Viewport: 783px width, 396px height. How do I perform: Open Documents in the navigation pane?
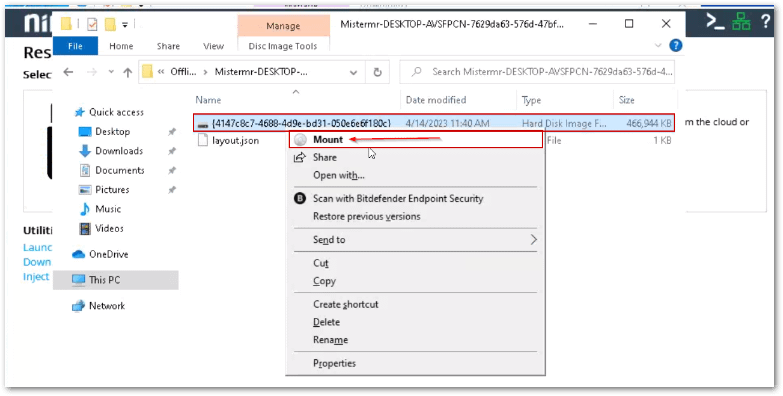[x=119, y=170]
